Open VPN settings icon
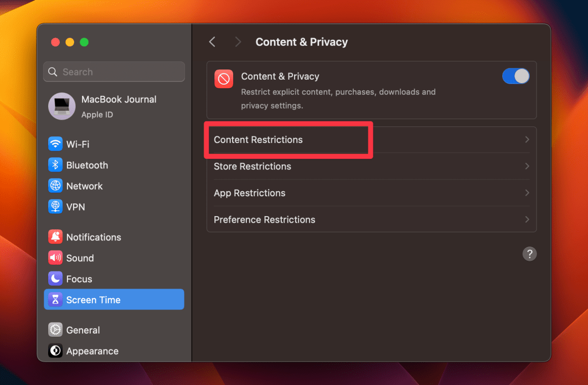 55,206
